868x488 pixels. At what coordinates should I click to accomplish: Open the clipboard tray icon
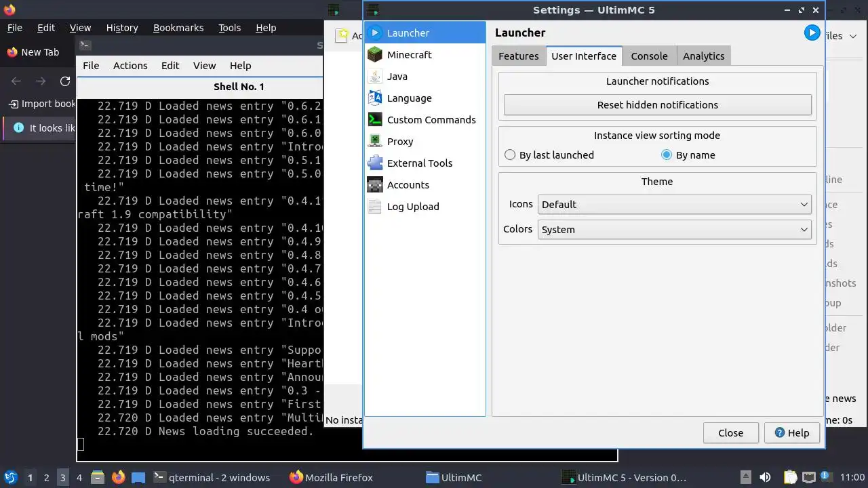tap(790, 477)
